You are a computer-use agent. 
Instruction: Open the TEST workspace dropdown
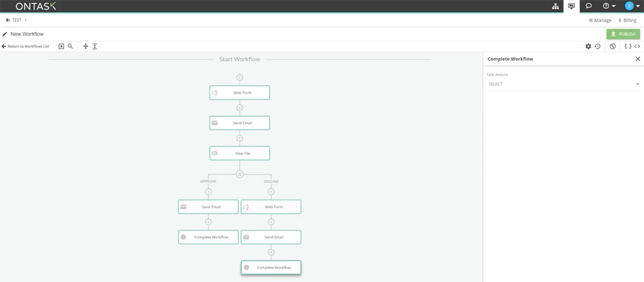point(16,20)
